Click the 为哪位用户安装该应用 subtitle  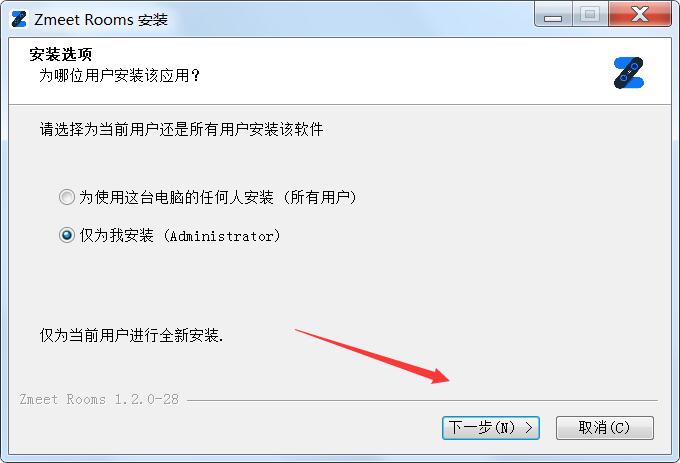pyautogui.click(x=120, y=75)
